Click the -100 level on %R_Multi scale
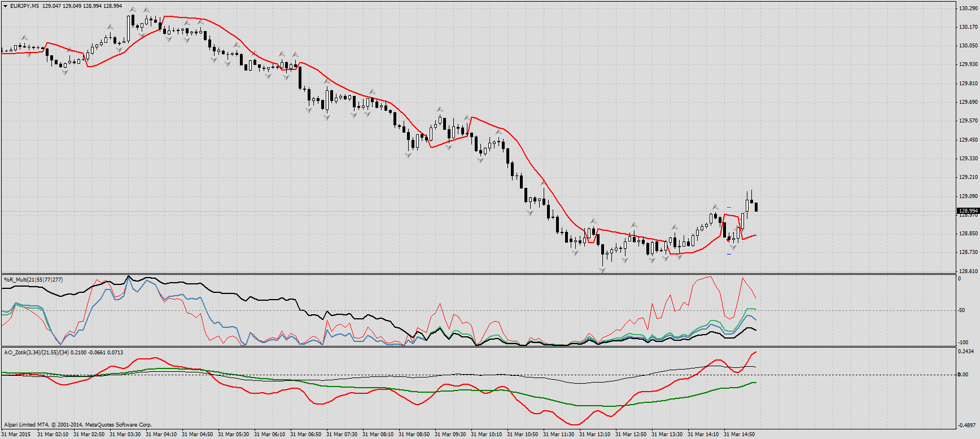 [963, 343]
